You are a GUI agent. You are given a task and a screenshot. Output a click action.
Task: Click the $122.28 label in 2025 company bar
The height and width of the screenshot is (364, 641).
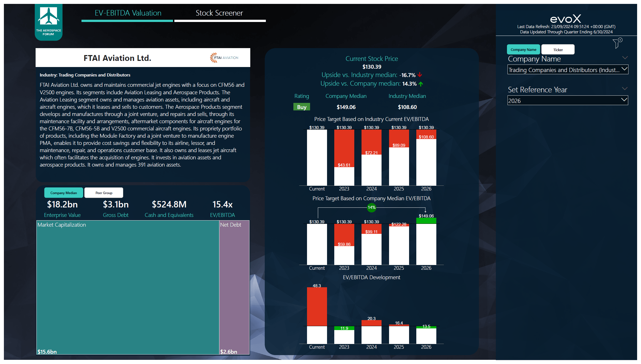point(399,224)
